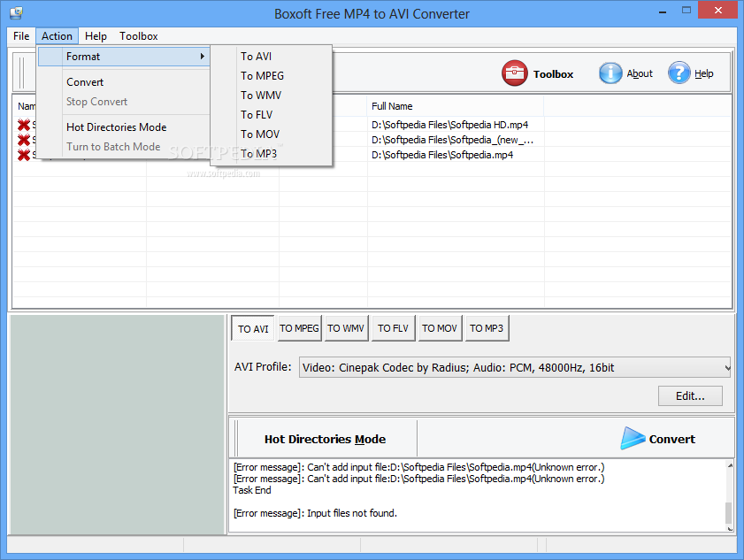Pick To MP3 in Format submenu
The image size is (744, 560).
271,154
